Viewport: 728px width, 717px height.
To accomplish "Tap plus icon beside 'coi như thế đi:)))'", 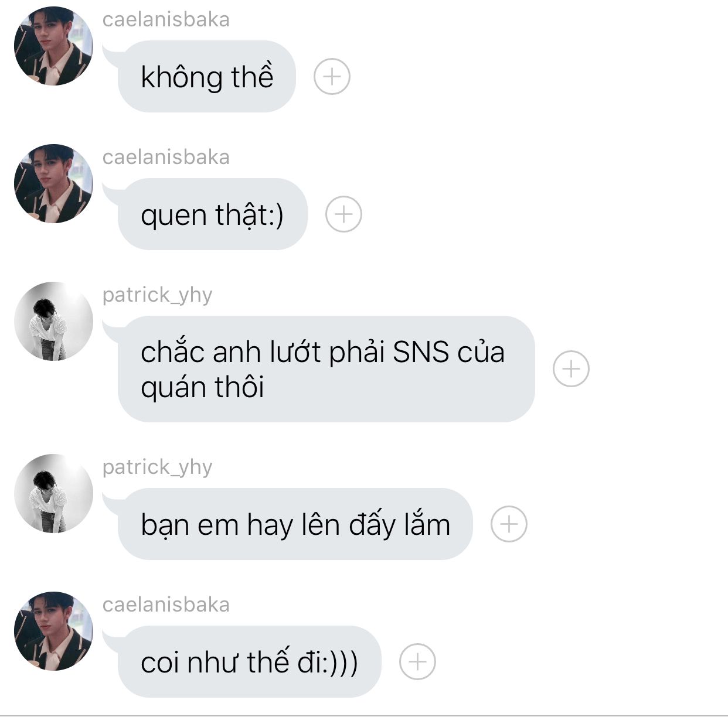I will pos(417,661).
